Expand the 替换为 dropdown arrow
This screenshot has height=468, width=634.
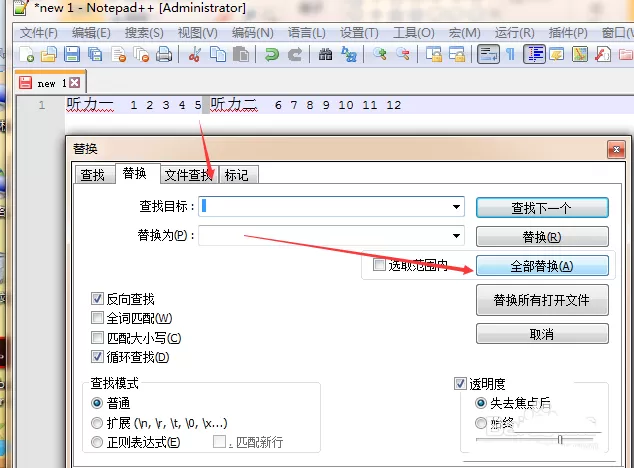click(x=456, y=235)
